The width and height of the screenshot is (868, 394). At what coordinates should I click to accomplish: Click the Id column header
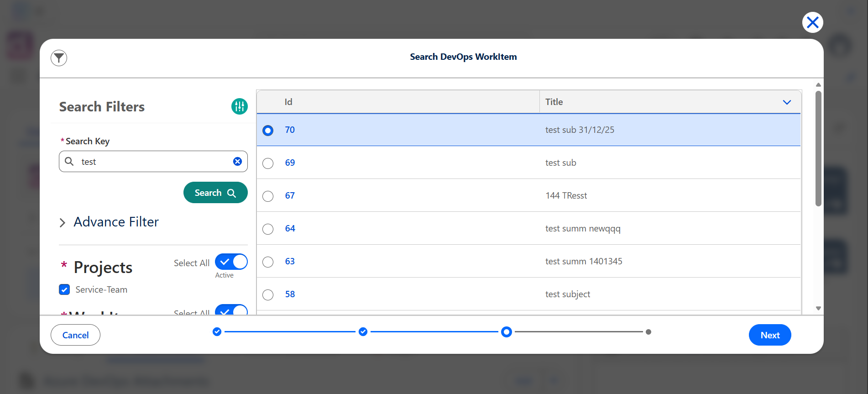point(398,102)
